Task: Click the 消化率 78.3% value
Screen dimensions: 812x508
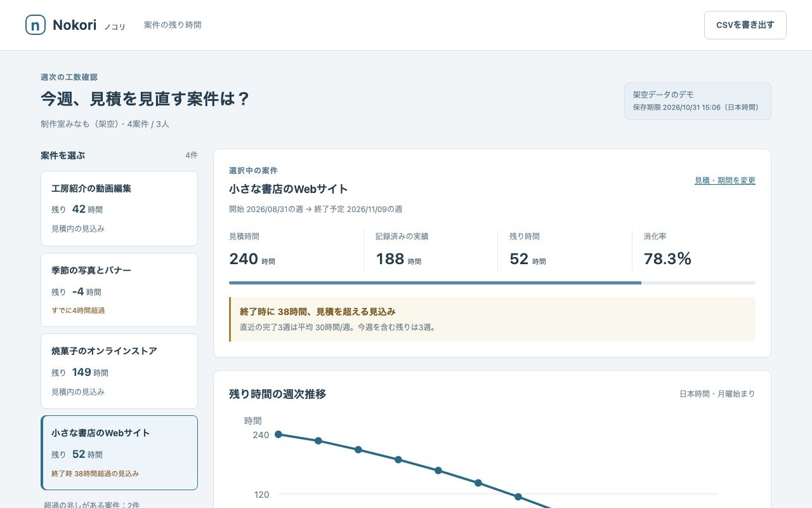Action: [x=667, y=259]
